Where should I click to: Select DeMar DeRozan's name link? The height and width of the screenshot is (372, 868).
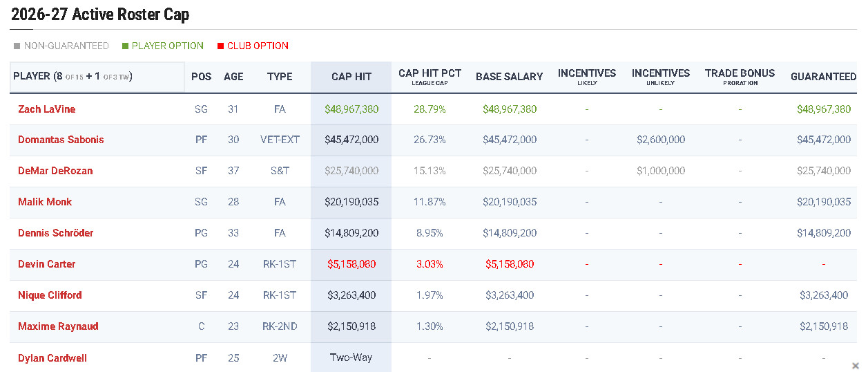point(55,171)
